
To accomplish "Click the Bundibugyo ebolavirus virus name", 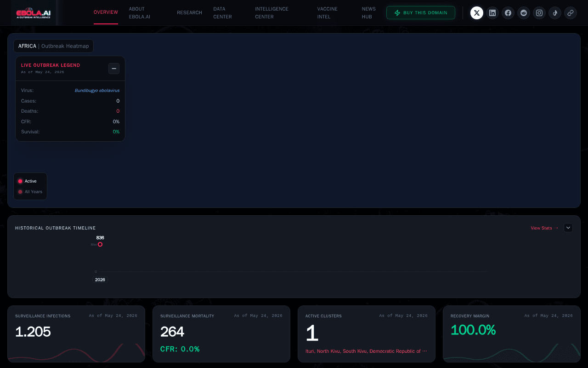I will pos(97,91).
